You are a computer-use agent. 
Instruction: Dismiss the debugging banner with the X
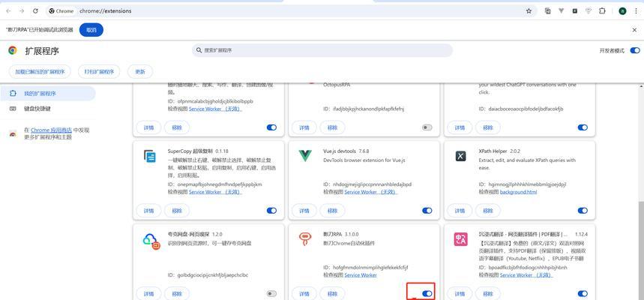click(634, 30)
